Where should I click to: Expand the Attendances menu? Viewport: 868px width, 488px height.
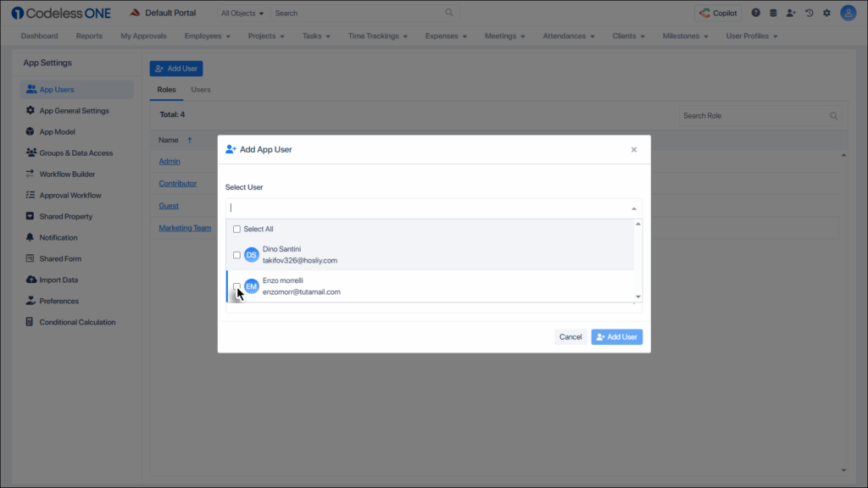point(569,36)
